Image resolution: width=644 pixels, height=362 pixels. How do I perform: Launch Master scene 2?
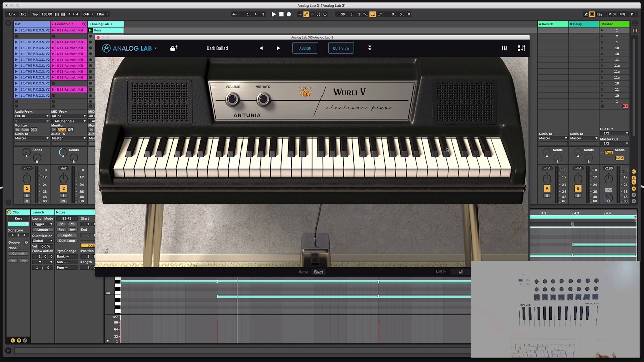click(x=602, y=36)
